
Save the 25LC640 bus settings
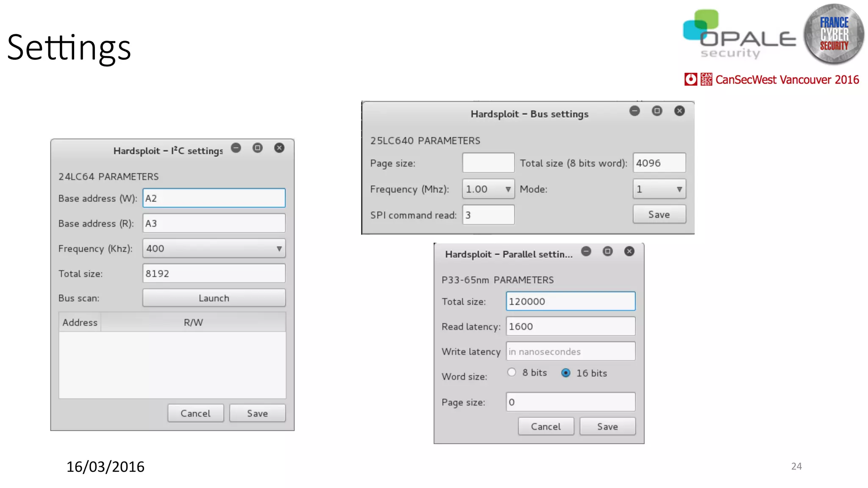pyautogui.click(x=659, y=214)
